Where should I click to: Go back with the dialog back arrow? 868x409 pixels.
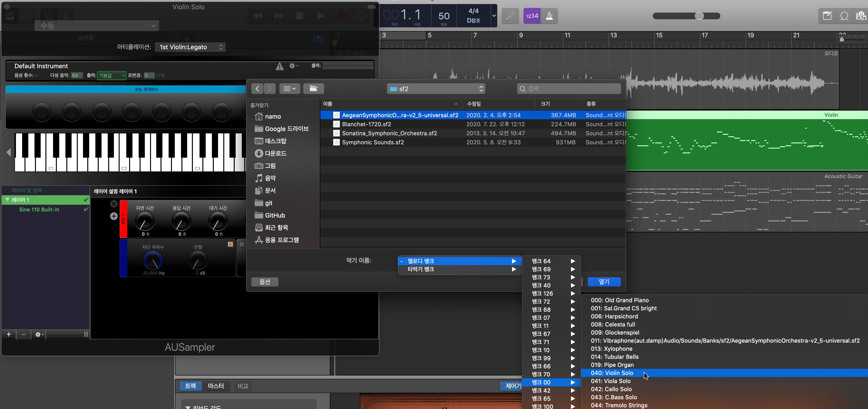(257, 89)
